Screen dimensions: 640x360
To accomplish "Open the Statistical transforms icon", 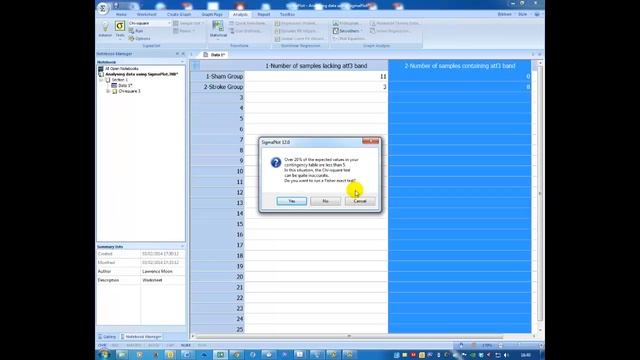I will 218,29.
